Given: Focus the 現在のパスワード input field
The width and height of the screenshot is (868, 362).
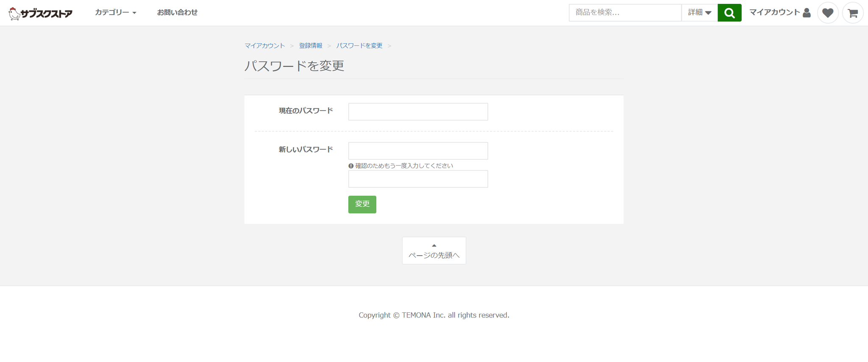Looking at the screenshot, I should (418, 112).
